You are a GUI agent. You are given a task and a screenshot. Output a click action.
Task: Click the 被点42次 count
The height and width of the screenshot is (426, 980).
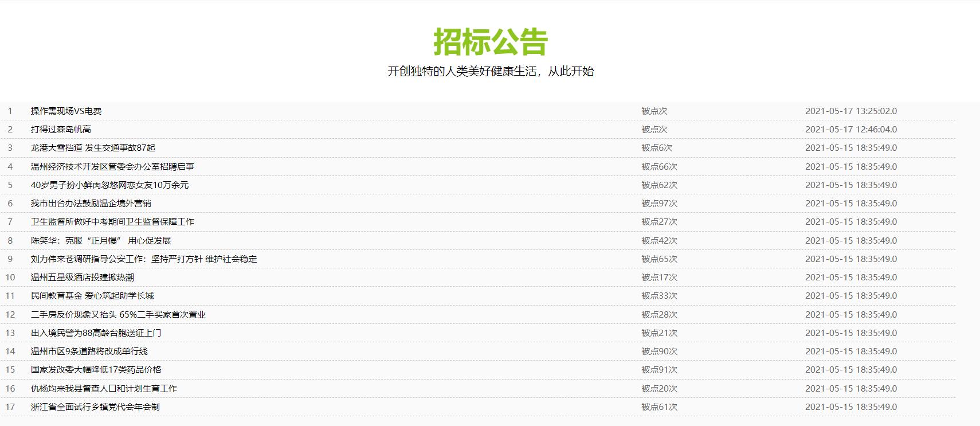tap(659, 241)
